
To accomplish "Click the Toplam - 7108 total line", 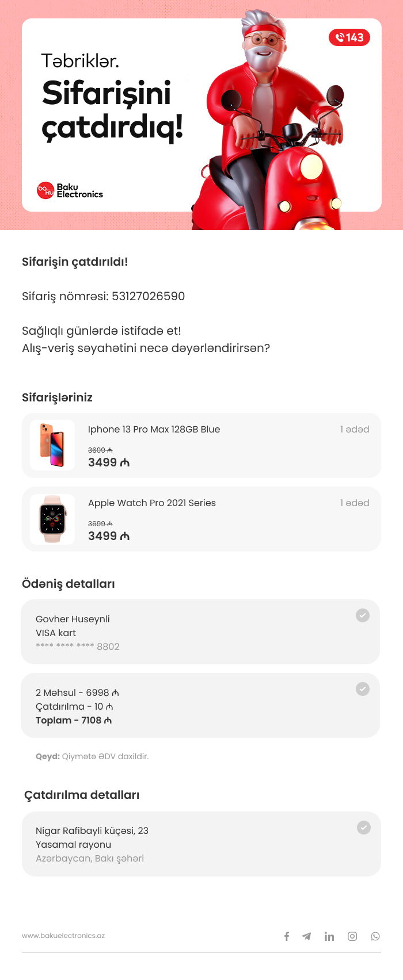I will coord(74,720).
